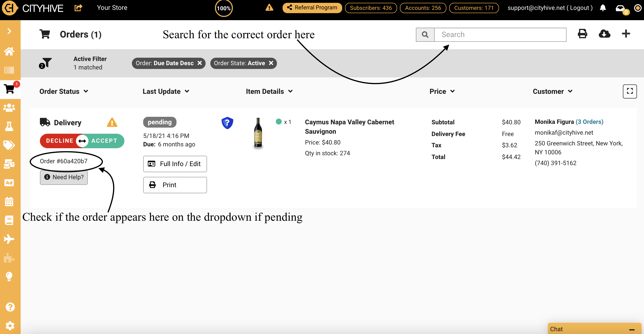Click the green item status dot
644x334 pixels.
pos(279,122)
